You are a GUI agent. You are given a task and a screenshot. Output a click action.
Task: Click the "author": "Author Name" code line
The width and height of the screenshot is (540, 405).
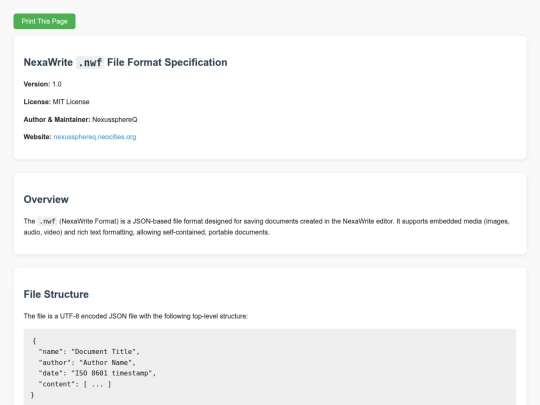point(87,363)
